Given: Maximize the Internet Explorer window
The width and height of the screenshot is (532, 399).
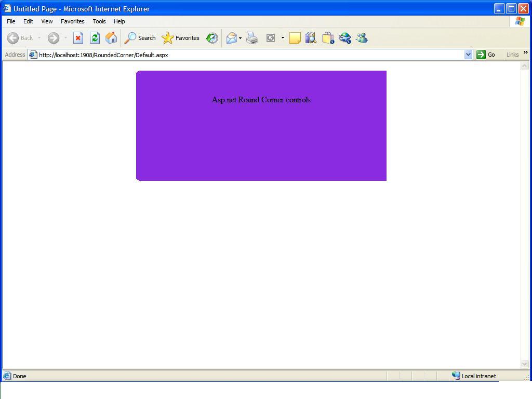Looking at the screenshot, I should point(511,9).
